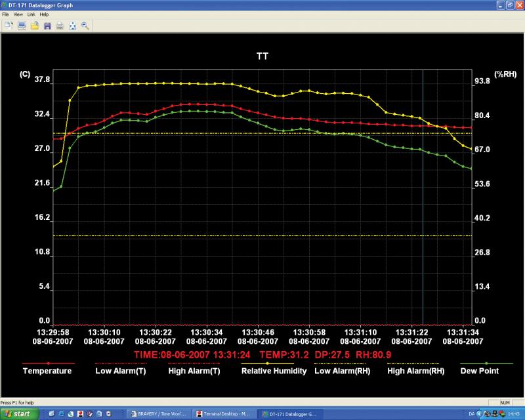The width and height of the screenshot is (525, 420).
Task: Click the first toolbar icon for download data
Action: tap(9, 26)
